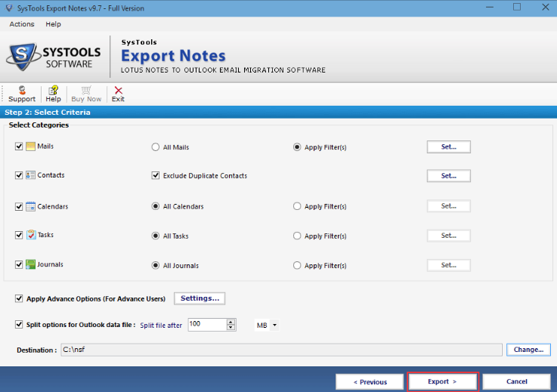Go back with Previous button
557x392 pixels.
370,382
